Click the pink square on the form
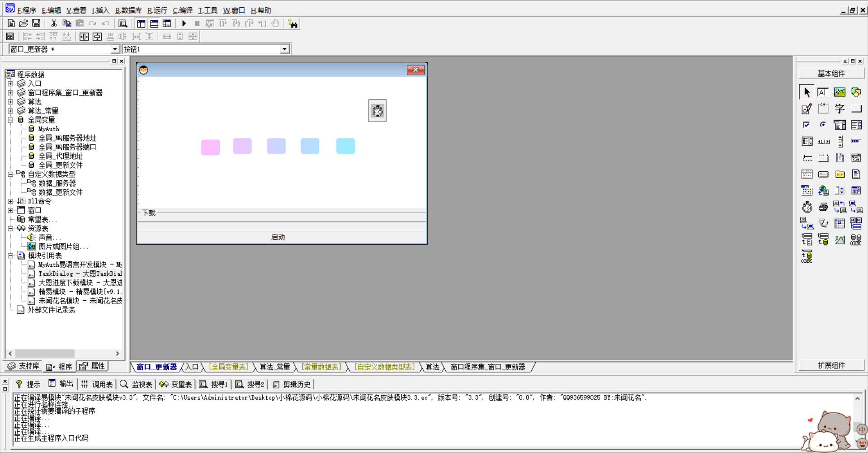This screenshot has width=868, height=453. coord(210,147)
